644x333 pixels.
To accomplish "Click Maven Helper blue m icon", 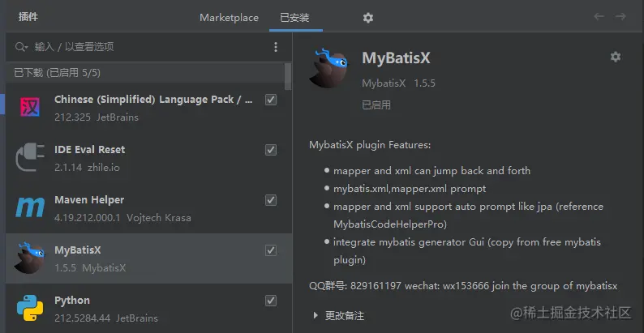I will 29,207.
